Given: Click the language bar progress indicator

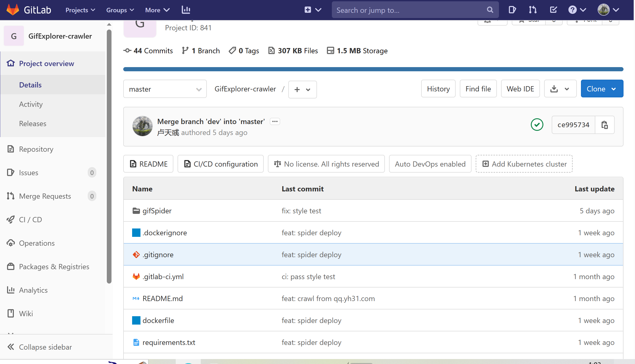Looking at the screenshot, I should [373, 69].
